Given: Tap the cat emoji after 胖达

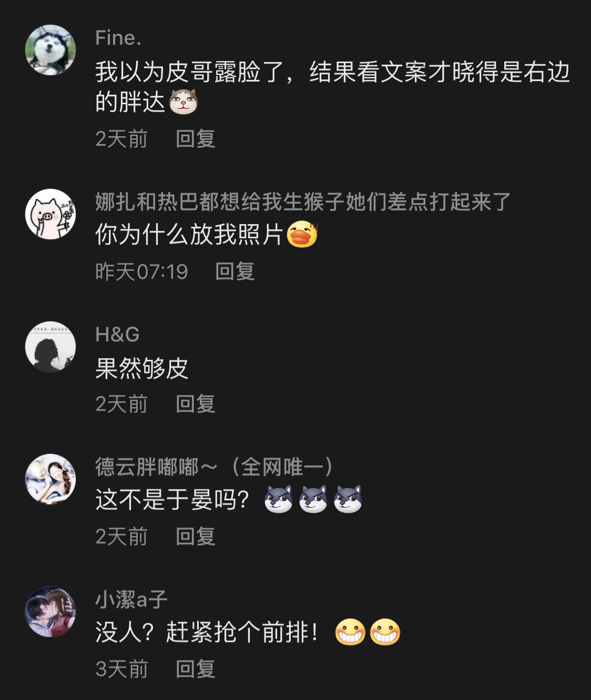Looking at the screenshot, I should click(x=183, y=102).
